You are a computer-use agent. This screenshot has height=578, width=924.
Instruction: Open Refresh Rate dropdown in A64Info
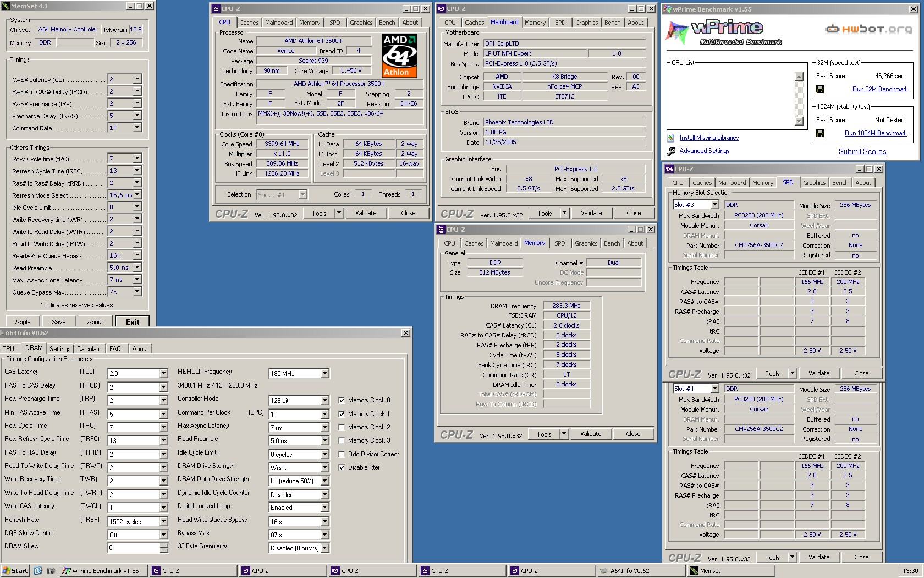coord(163,521)
